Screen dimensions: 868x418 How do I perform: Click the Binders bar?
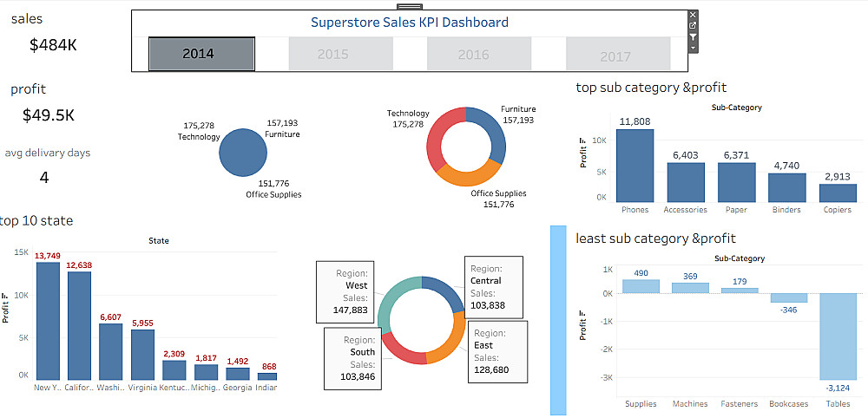[x=787, y=187]
